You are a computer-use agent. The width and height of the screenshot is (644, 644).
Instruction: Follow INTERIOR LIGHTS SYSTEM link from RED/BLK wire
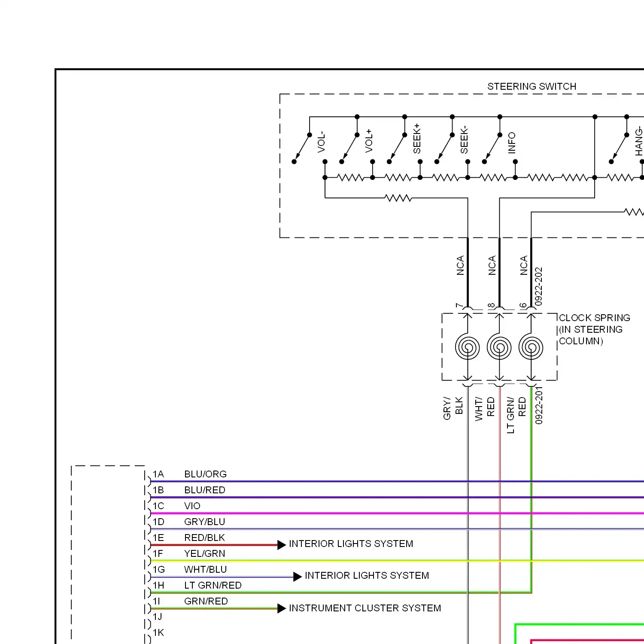(x=351, y=544)
